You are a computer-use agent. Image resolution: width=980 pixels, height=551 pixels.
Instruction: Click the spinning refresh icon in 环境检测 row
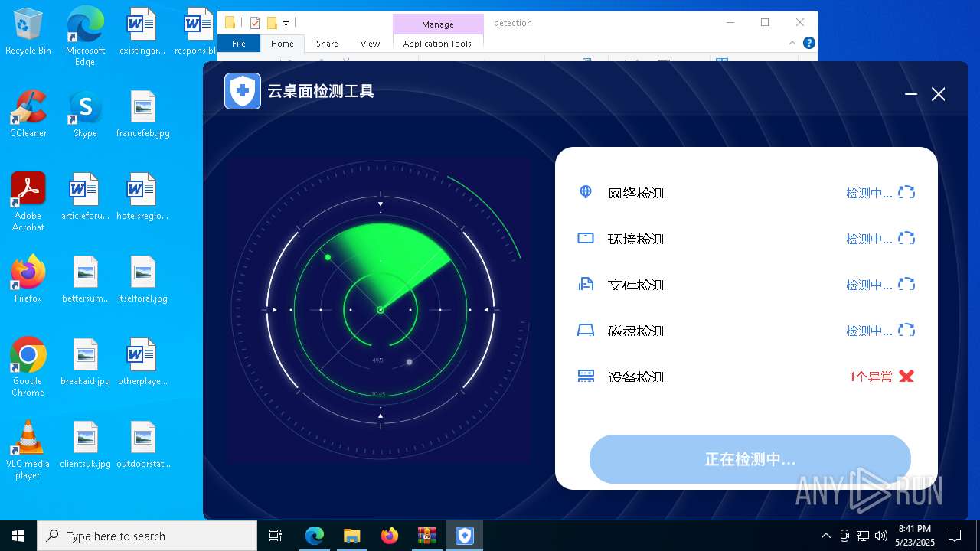point(906,238)
